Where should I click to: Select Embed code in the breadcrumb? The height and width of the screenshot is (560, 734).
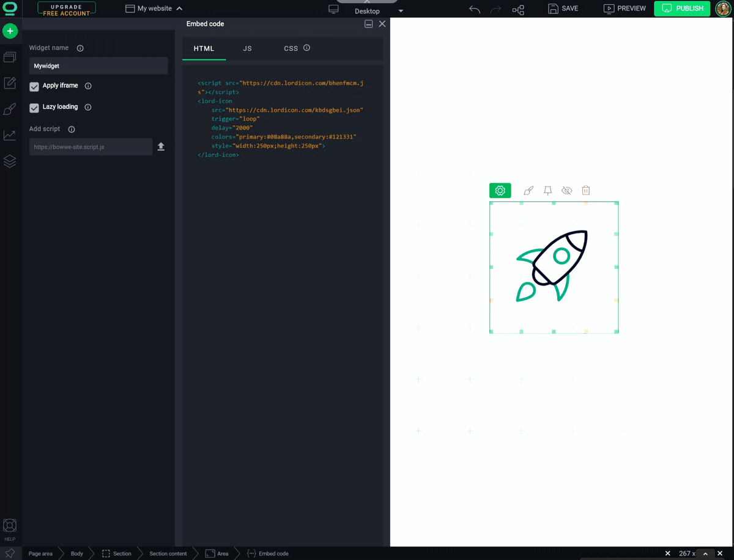tap(267, 554)
